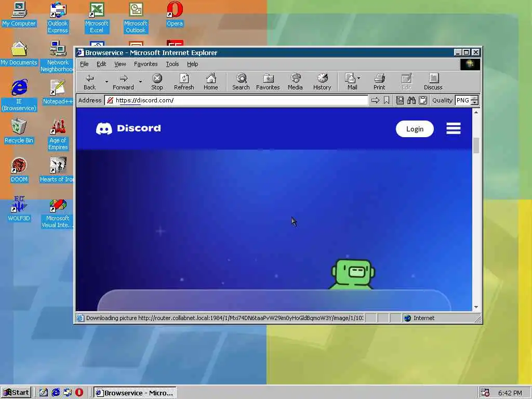The height and width of the screenshot is (399, 532).
Task: Select the DOOM desktop icon
Action: 19,170
